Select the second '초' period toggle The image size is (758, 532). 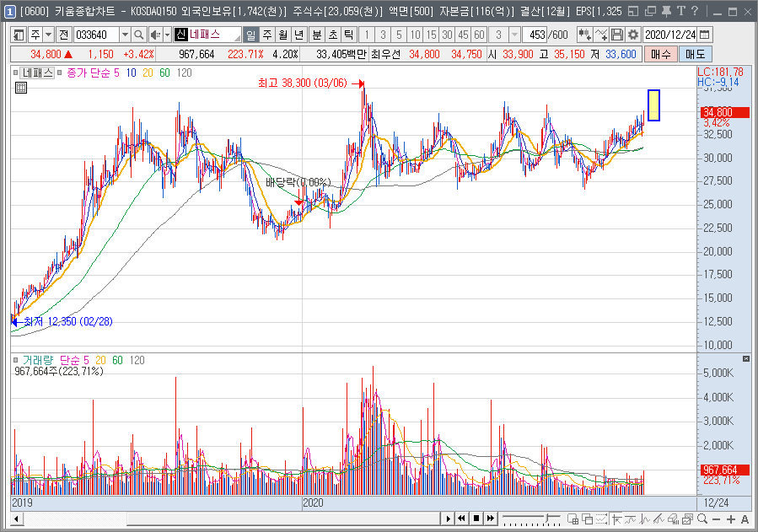(x=332, y=35)
